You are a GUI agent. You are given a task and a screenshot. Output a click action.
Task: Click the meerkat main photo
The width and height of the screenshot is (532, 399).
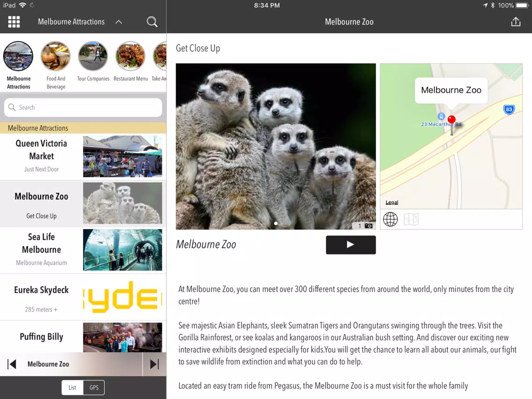coord(275,146)
